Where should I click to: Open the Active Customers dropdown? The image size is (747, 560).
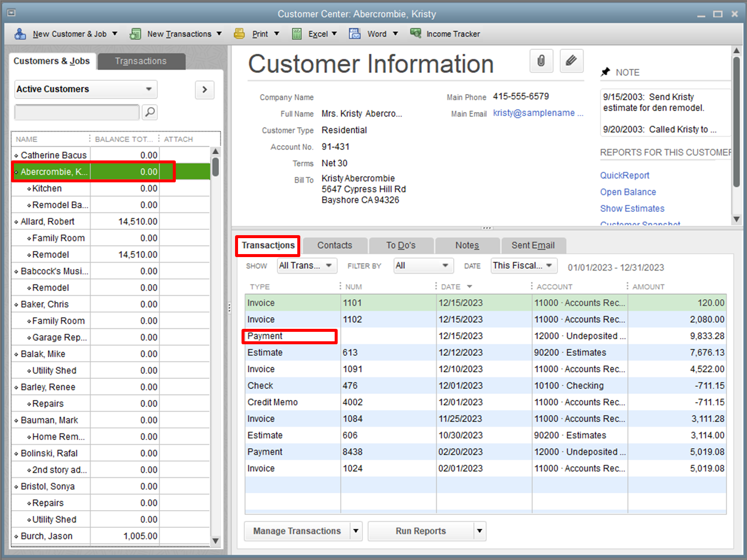click(148, 89)
